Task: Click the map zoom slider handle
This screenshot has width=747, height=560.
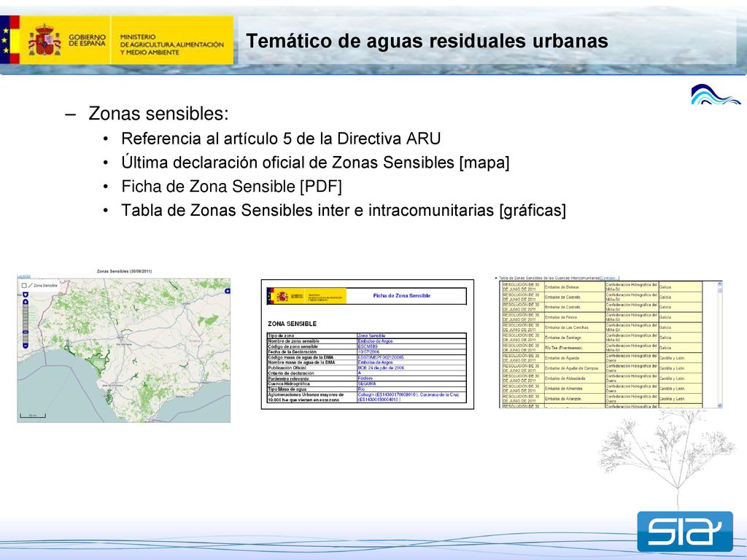Action: point(26,332)
